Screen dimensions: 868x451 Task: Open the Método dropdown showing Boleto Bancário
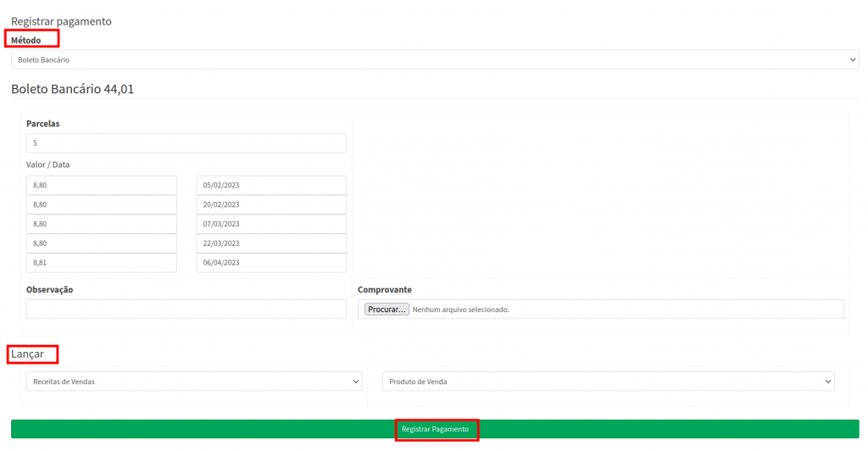click(x=434, y=60)
